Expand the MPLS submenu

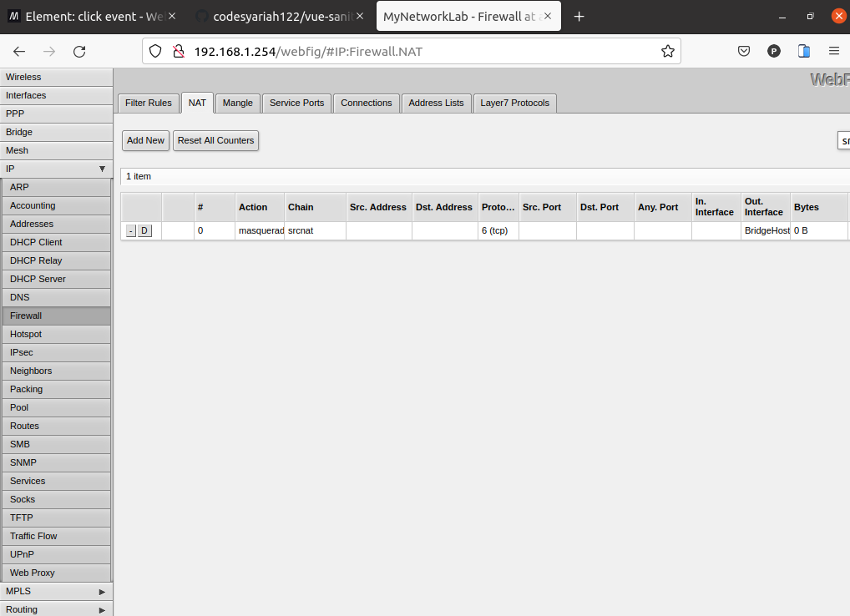coord(102,592)
